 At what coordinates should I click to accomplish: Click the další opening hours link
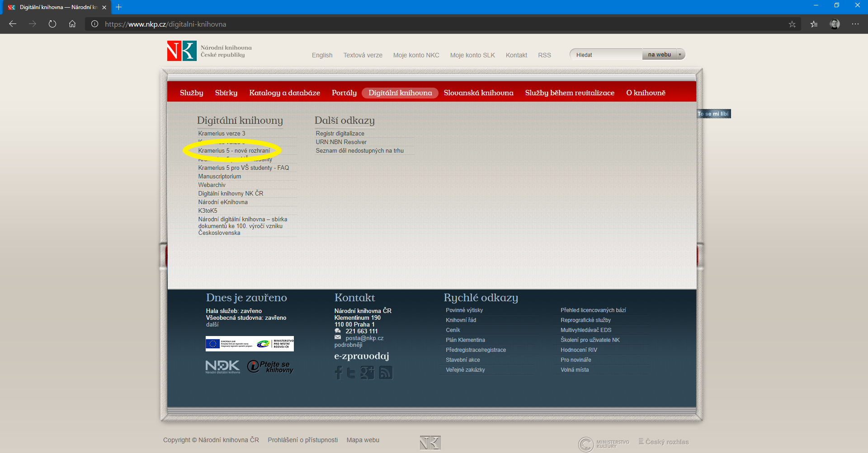point(212,325)
